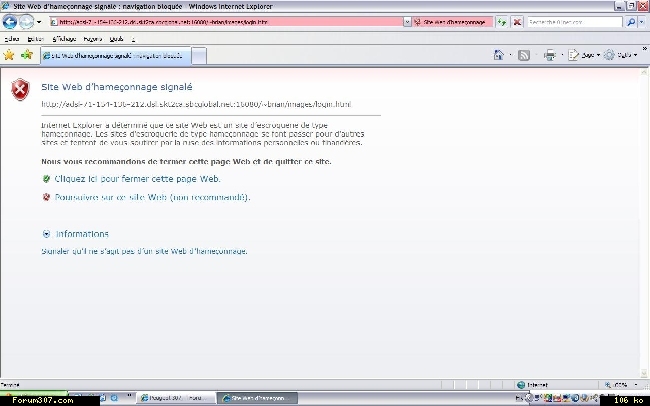Click the vertical scrollbar down arrow
Viewport: 650px width, 406px height.
point(645,372)
